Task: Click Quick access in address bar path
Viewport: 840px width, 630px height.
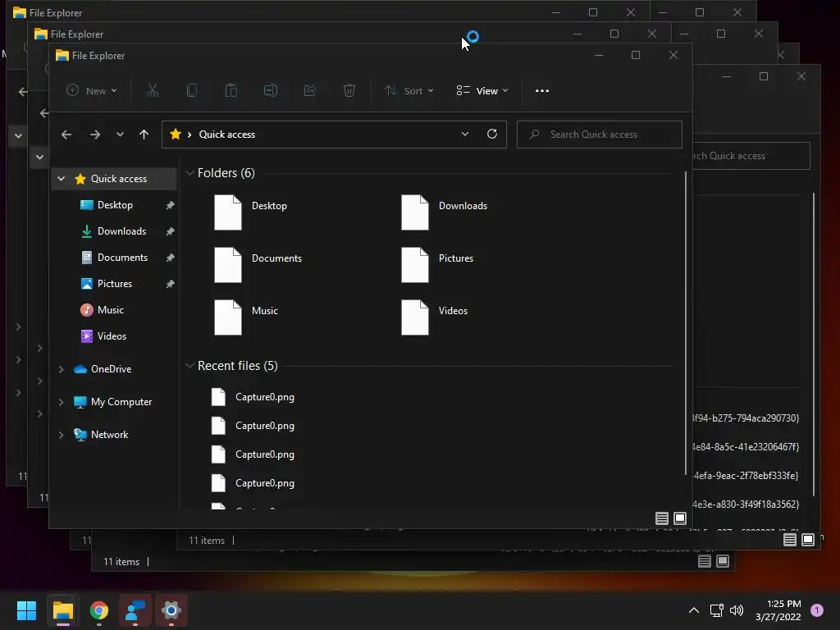Action: click(x=227, y=135)
